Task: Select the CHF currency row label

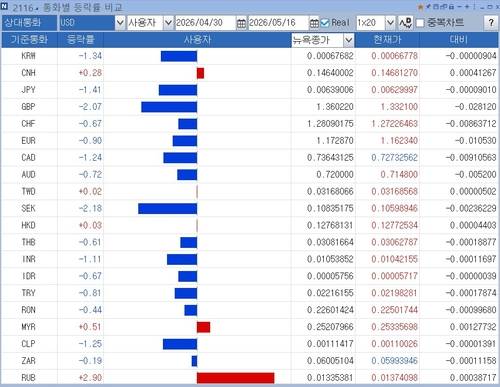Action: click(x=28, y=124)
